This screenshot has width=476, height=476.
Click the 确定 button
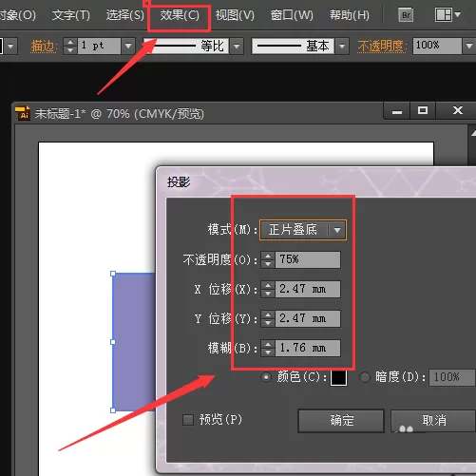[x=341, y=421]
